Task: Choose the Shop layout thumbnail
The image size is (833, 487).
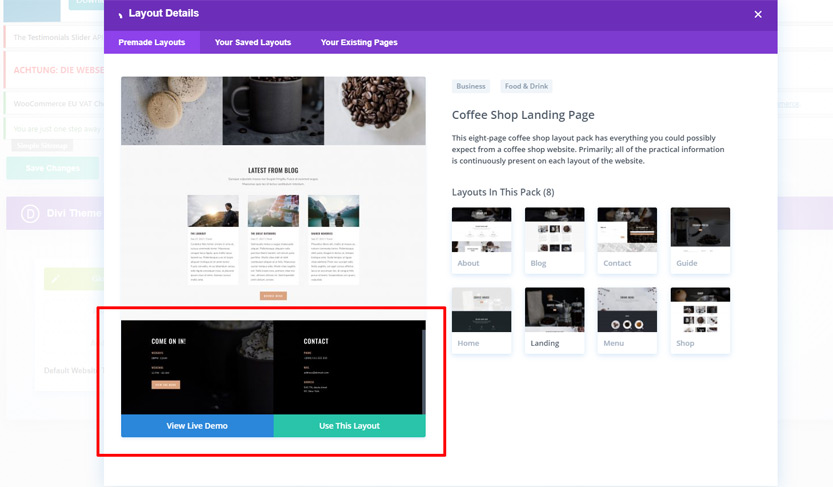Action: (700, 320)
